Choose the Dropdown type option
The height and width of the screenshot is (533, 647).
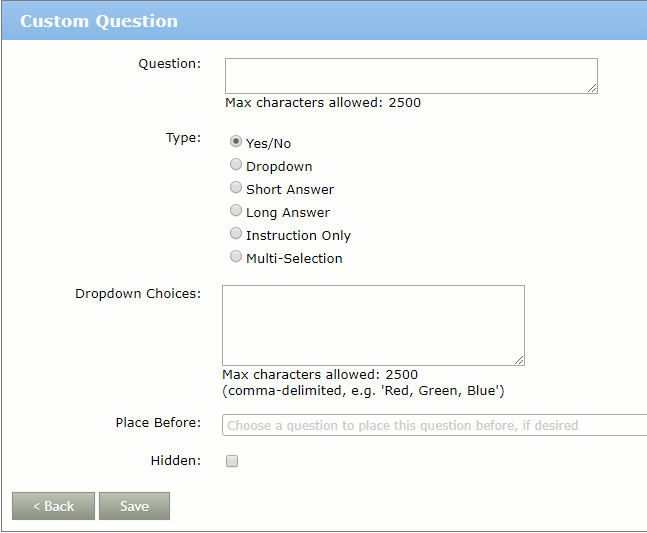point(236,165)
